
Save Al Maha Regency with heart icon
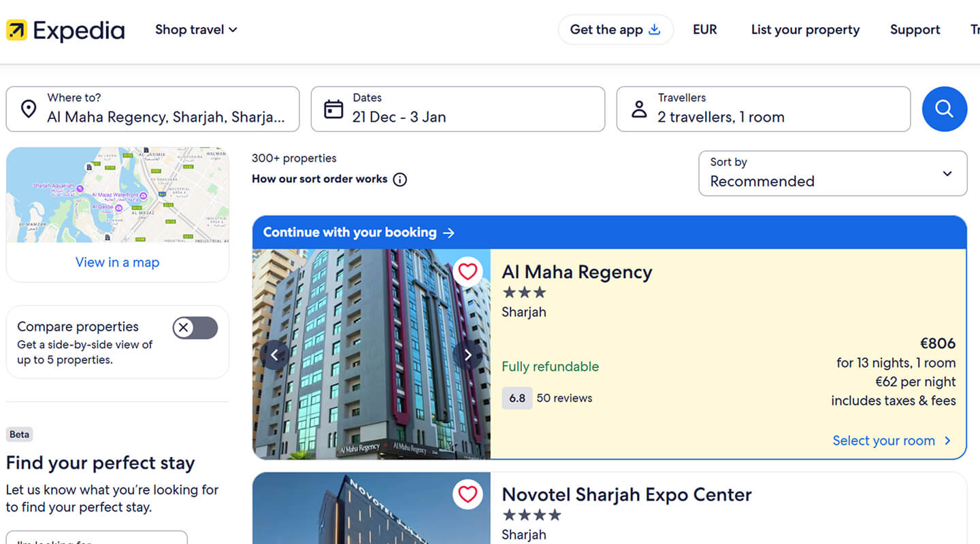pos(468,272)
